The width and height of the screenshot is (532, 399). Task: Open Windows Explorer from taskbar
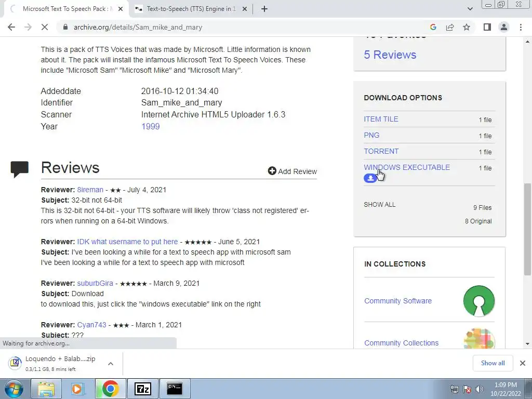coord(46,389)
